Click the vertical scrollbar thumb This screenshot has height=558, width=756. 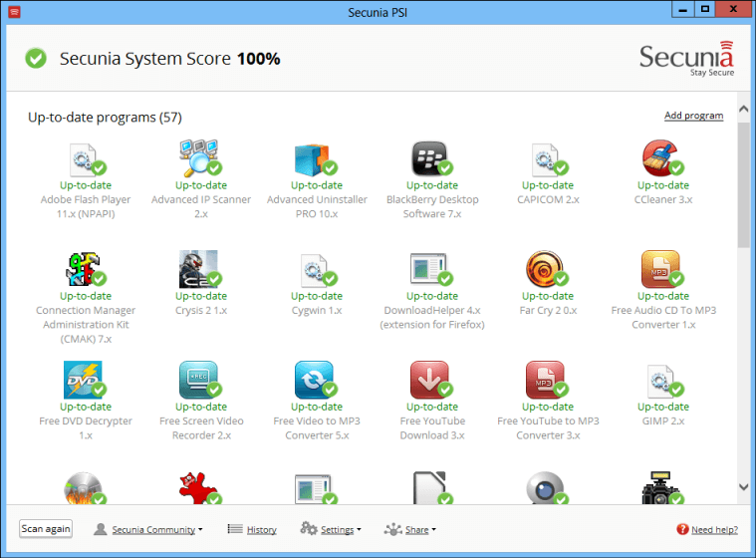click(743, 185)
